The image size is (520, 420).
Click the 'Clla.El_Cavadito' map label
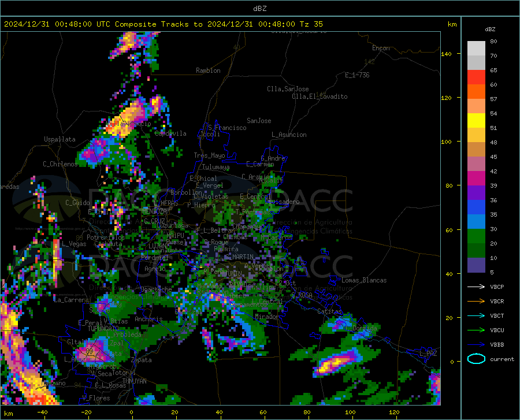pyautogui.click(x=320, y=96)
